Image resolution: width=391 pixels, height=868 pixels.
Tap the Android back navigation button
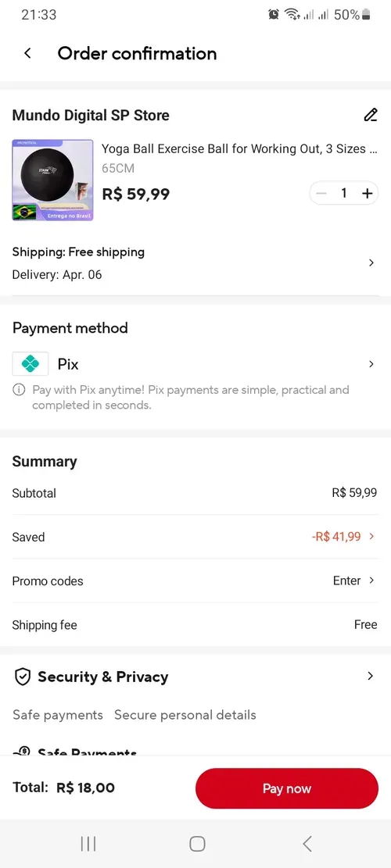[307, 844]
